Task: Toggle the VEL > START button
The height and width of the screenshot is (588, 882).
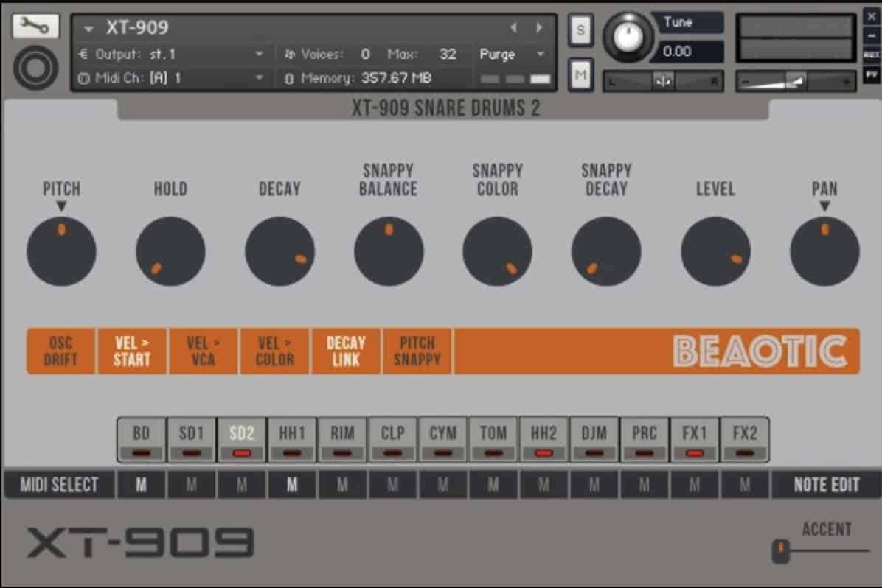Action: [132, 351]
